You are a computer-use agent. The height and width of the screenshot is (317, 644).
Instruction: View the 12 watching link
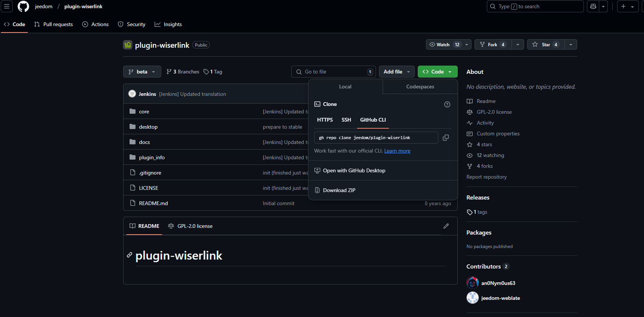(x=490, y=155)
